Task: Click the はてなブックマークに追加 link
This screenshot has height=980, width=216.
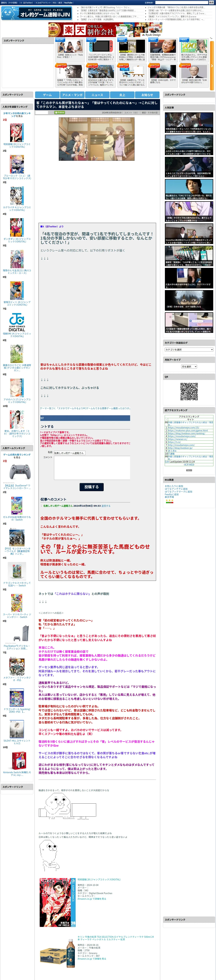Action: 178,491
